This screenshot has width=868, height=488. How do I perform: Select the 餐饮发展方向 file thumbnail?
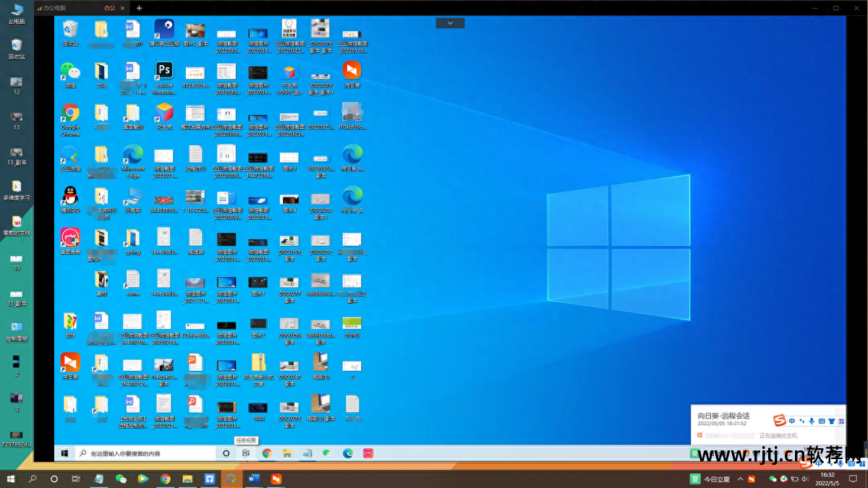point(195,116)
